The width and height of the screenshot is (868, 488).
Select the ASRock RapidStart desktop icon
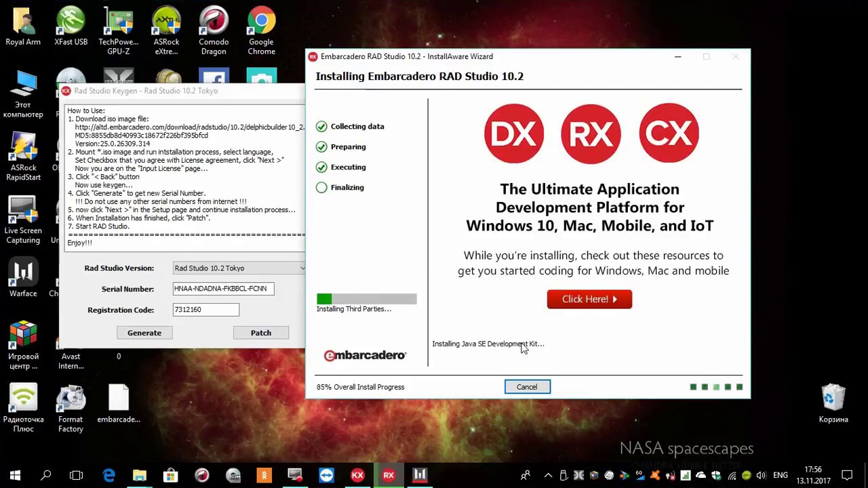click(x=23, y=157)
